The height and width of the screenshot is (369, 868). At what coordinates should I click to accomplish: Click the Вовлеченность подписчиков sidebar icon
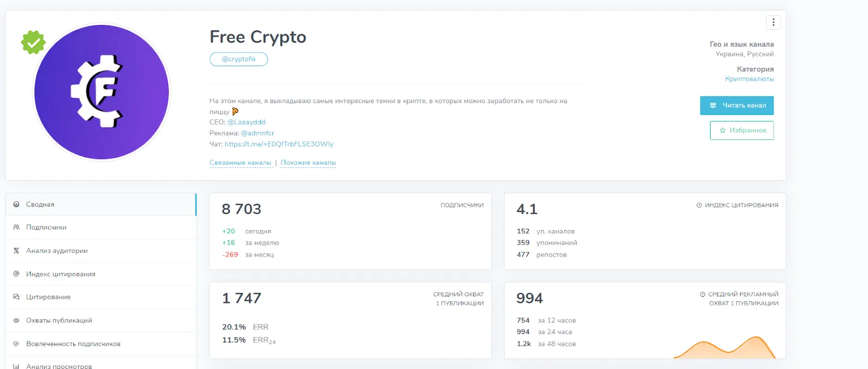click(16, 343)
